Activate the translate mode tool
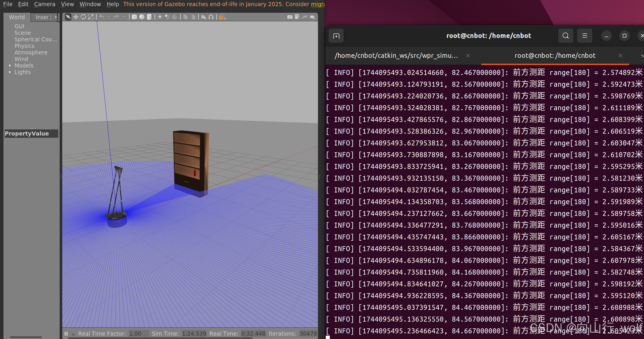This screenshot has width=644, height=339. pos(76,17)
